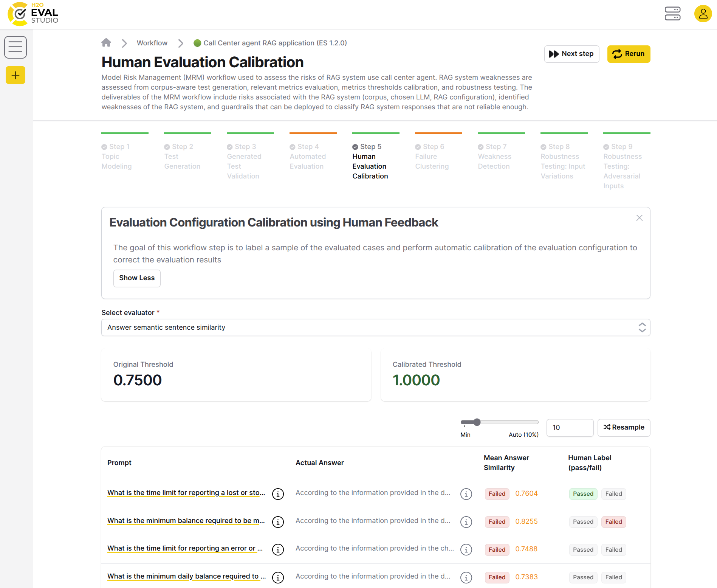Open the Workflow breadcrumb item
The height and width of the screenshot is (588, 717).
152,43
